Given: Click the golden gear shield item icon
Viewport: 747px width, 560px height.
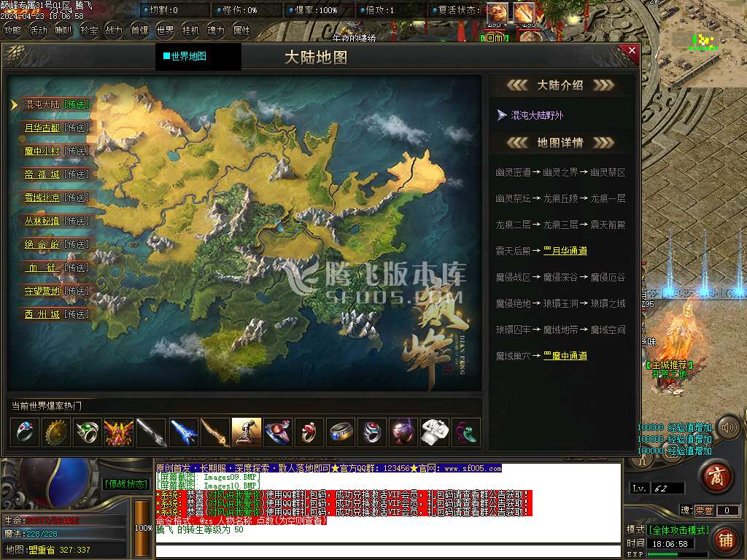Looking at the screenshot, I should click(x=56, y=432).
